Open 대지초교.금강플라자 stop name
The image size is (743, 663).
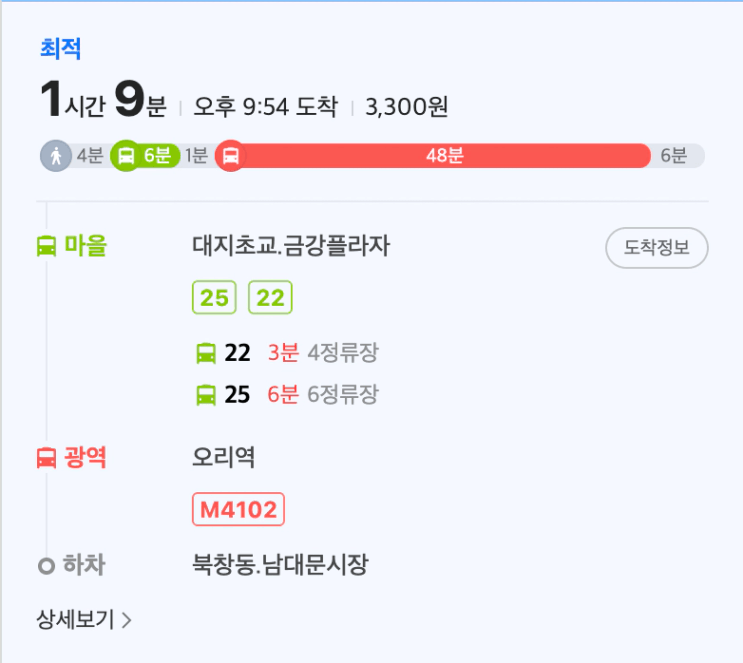pos(291,245)
